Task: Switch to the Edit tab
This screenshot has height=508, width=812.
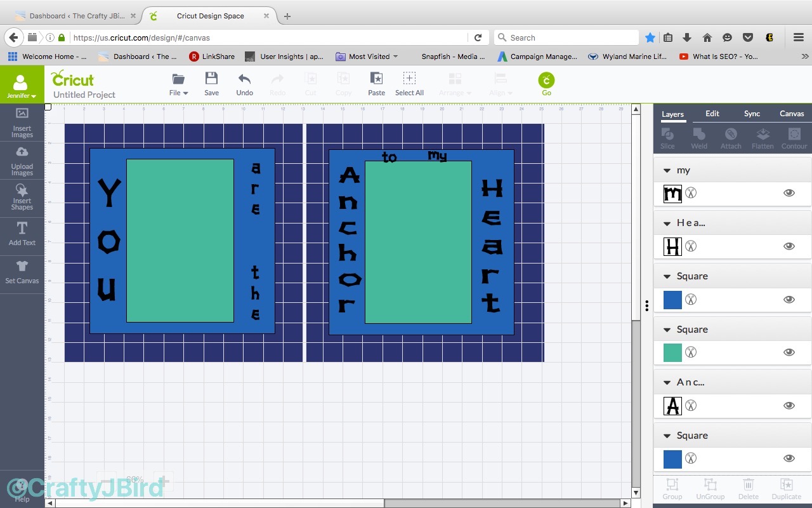Action: coord(712,114)
